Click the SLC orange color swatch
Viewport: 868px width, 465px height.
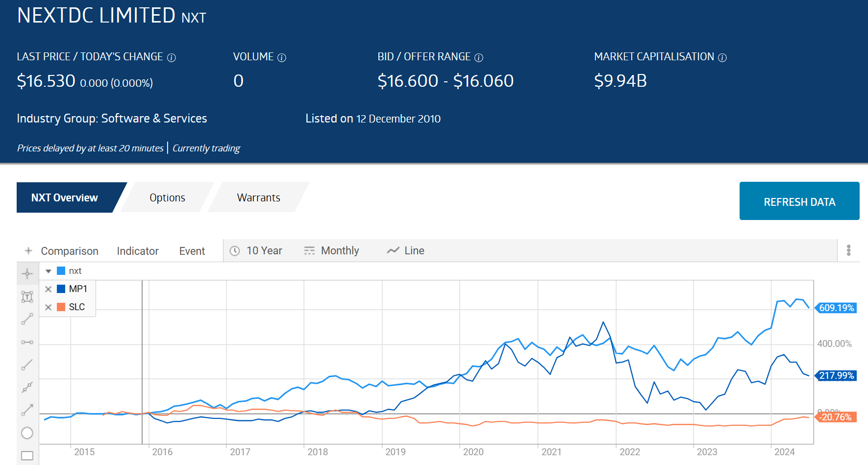click(x=61, y=307)
